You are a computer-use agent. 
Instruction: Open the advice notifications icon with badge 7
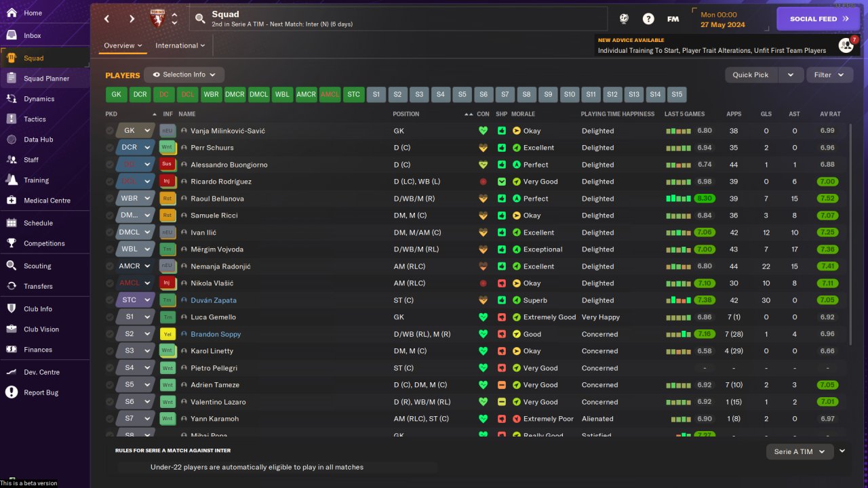(x=847, y=45)
